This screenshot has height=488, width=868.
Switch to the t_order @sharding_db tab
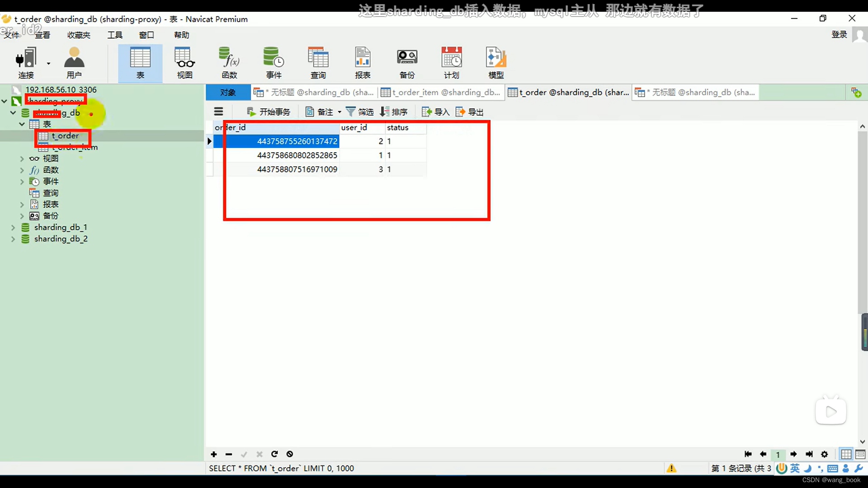point(569,92)
